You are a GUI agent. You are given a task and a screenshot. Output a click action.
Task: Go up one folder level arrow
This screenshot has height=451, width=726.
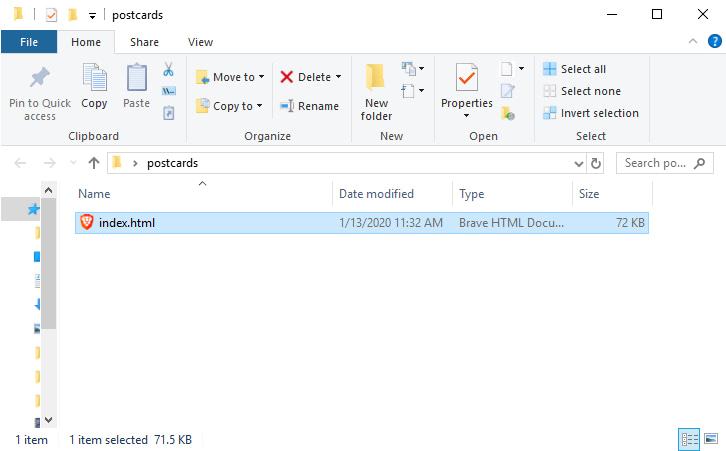(94, 163)
